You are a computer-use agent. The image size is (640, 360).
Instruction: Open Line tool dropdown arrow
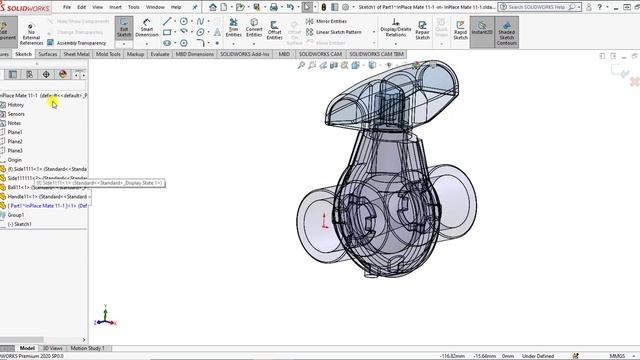tap(175, 21)
